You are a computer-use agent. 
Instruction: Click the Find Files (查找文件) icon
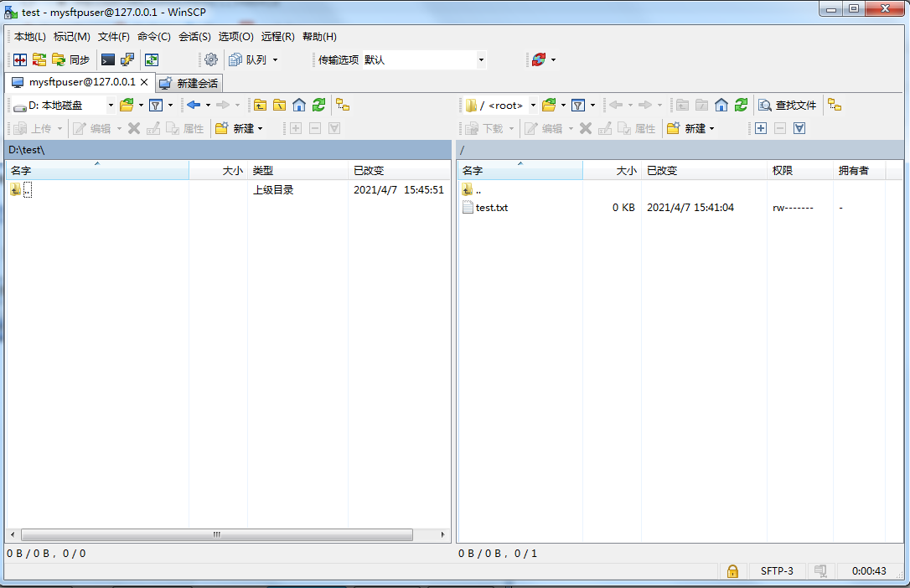(x=788, y=105)
